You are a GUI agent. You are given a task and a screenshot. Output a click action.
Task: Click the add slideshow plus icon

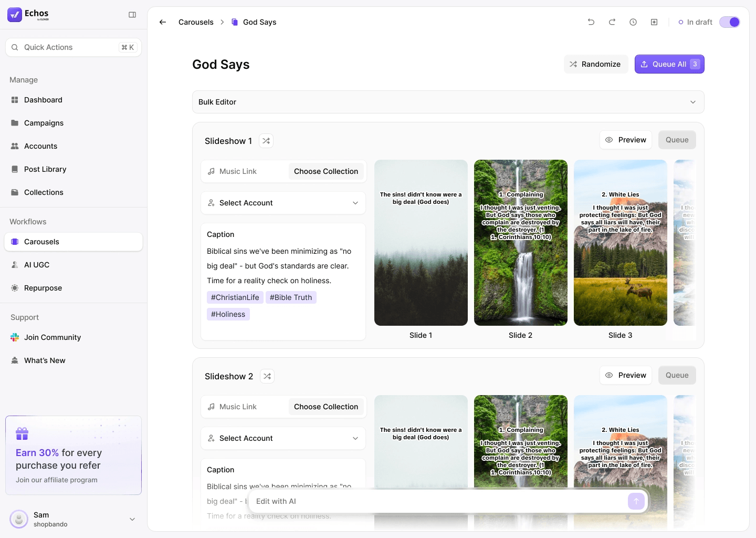(654, 22)
